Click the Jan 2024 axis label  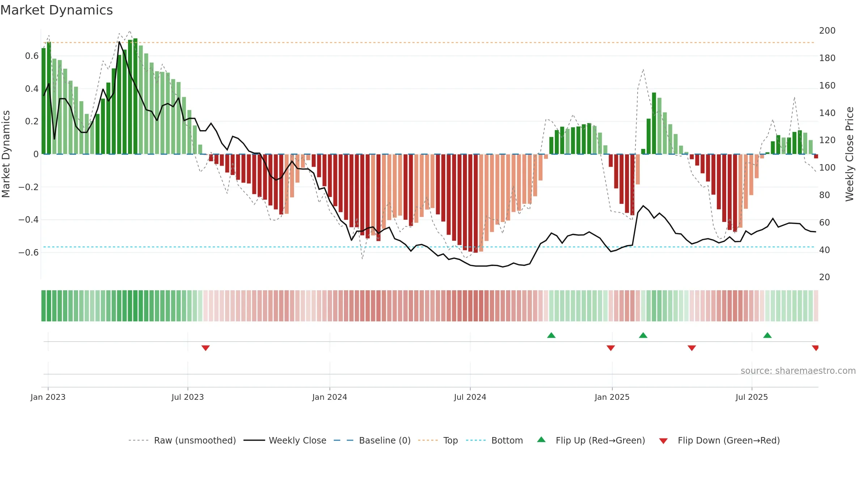[330, 397]
